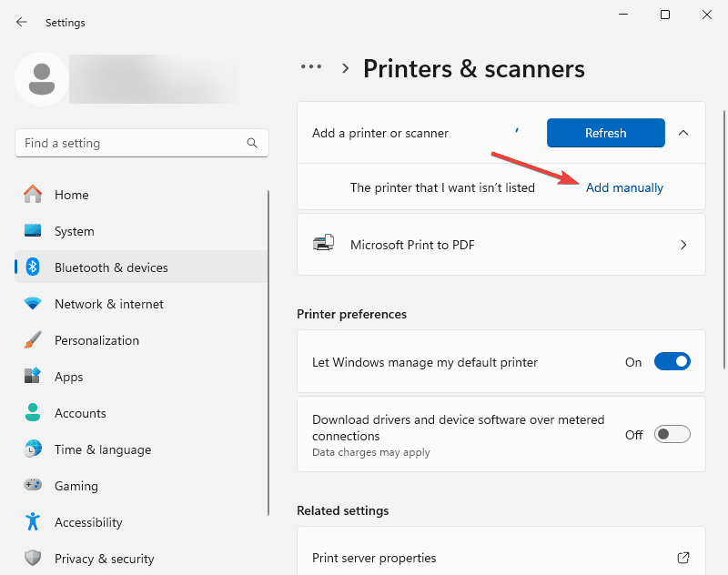
Task: Click 'The printer that I want isn't listed' text
Action: (x=442, y=187)
